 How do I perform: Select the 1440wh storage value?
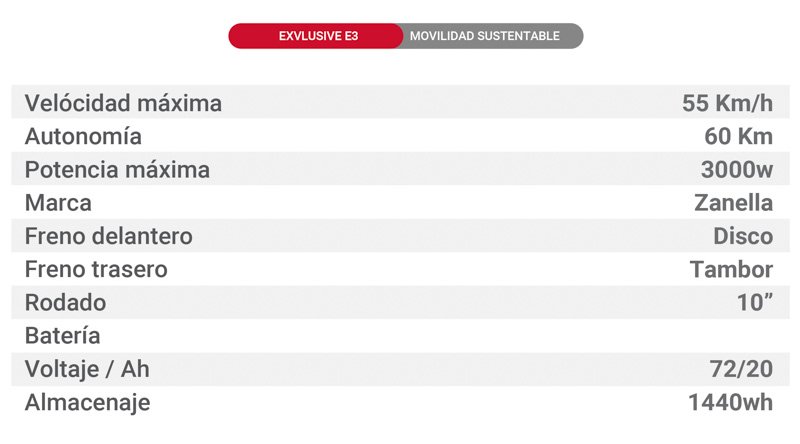(x=730, y=403)
